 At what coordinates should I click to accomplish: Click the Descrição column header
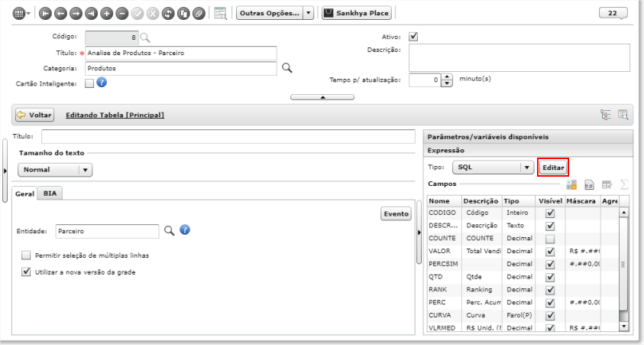click(x=482, y=201)
